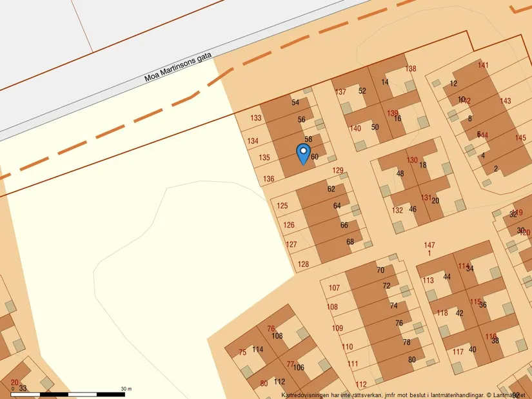Select red parcel number 143
The image size is (532, 399).
(506, 101)
